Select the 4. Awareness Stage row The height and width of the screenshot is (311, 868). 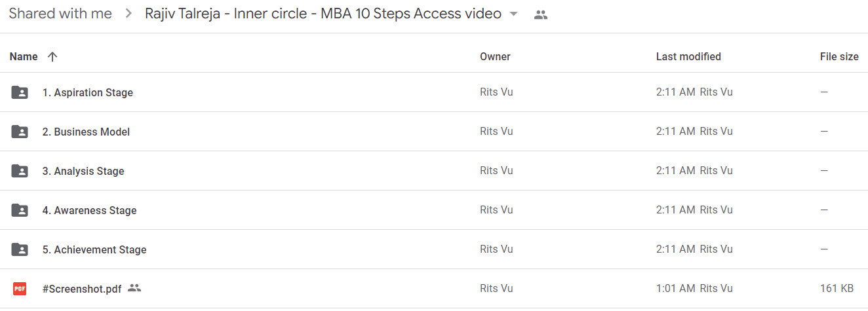(x=434, y=210)
